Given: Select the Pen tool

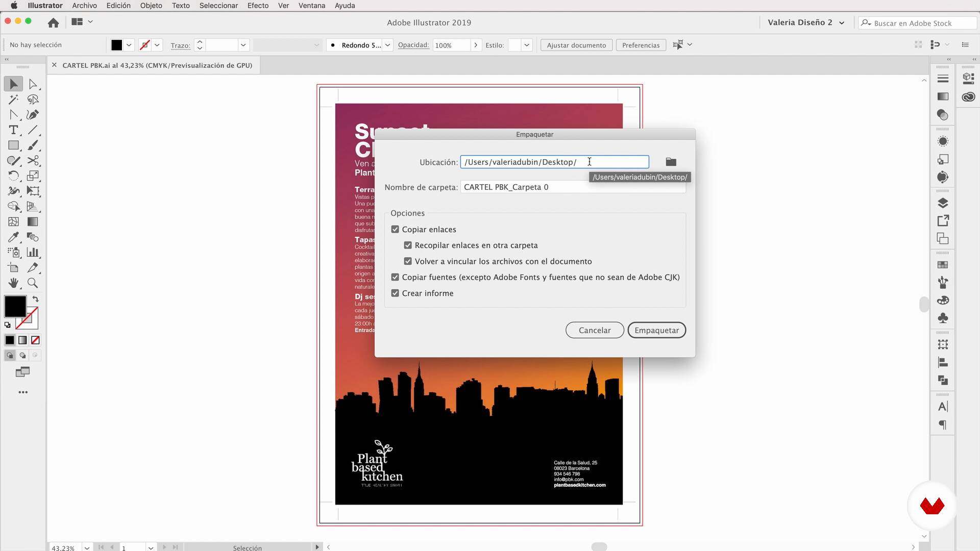Looking at the screenshot, I should 33,114.
